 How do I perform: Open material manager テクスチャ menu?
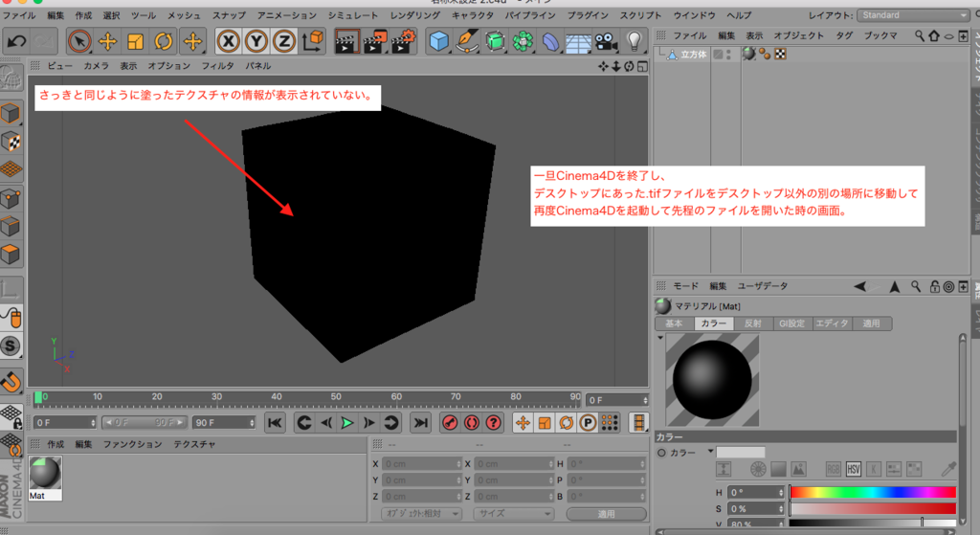[194, 444]
